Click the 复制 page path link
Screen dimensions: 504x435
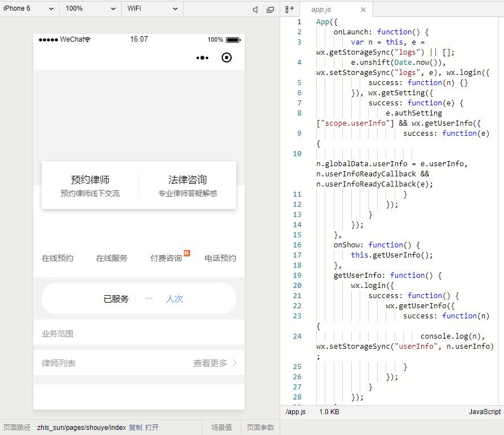[135, 428]
